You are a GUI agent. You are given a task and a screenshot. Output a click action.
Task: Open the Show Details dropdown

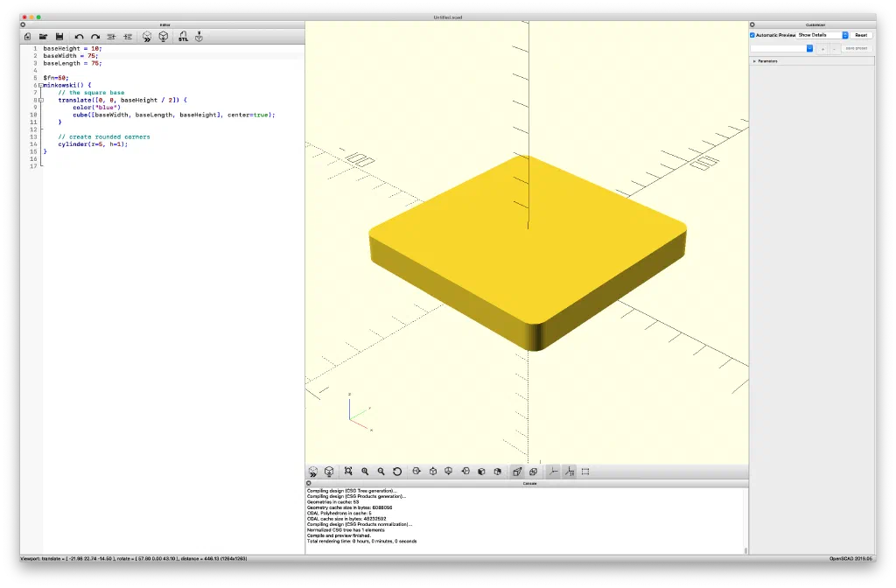point(822,35)
